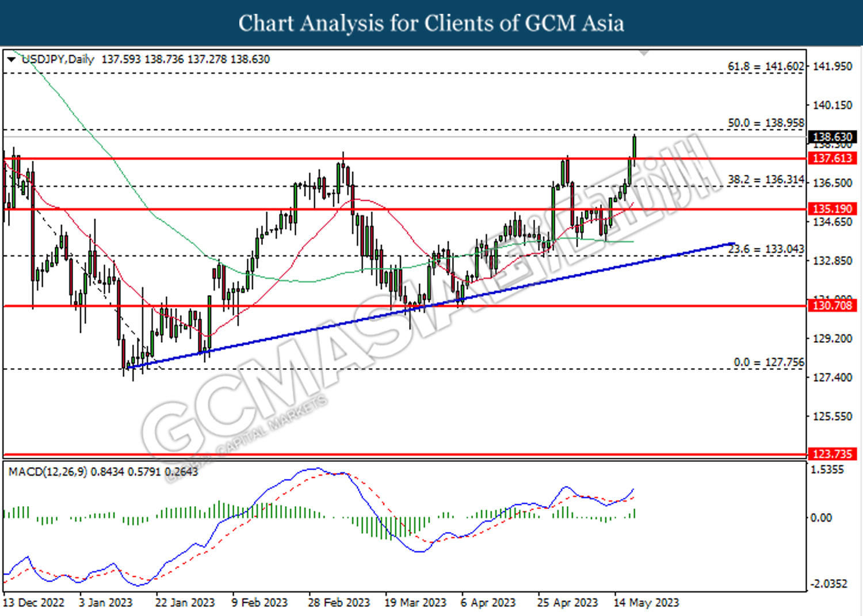Click the 6 Apr 2023 date label

(488, 603)
